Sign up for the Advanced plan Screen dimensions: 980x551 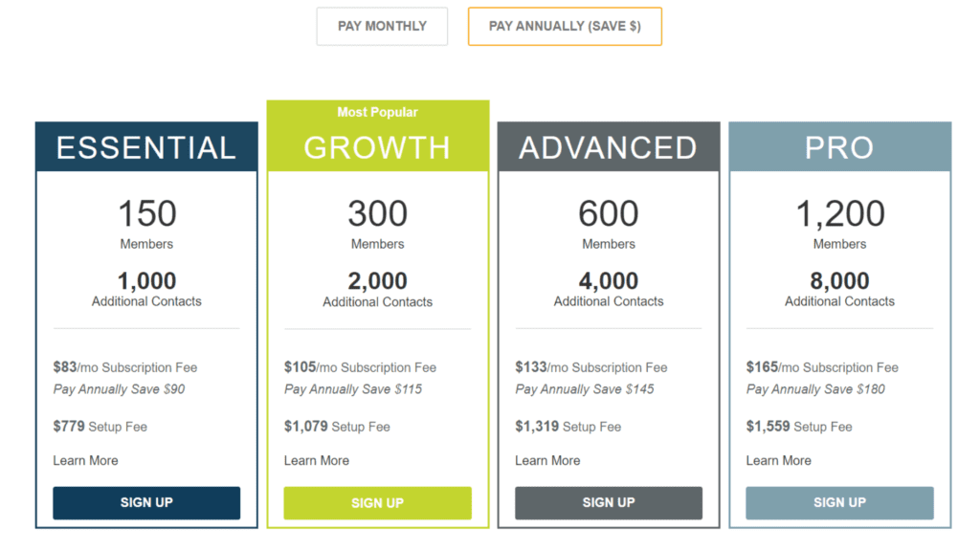(608, 503)
